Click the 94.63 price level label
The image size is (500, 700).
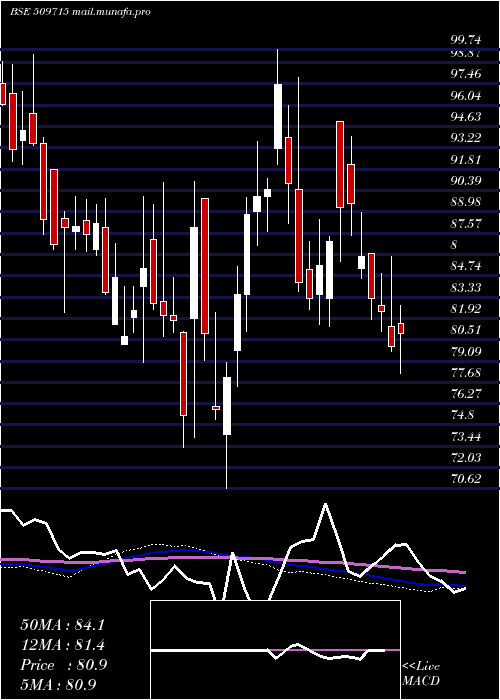(x=466, y=116)
